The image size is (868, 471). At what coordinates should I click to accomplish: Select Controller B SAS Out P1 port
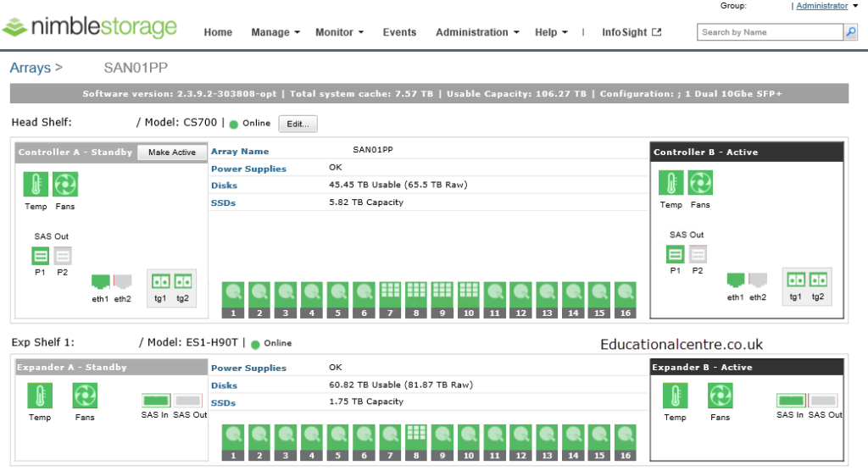(676, 255)
